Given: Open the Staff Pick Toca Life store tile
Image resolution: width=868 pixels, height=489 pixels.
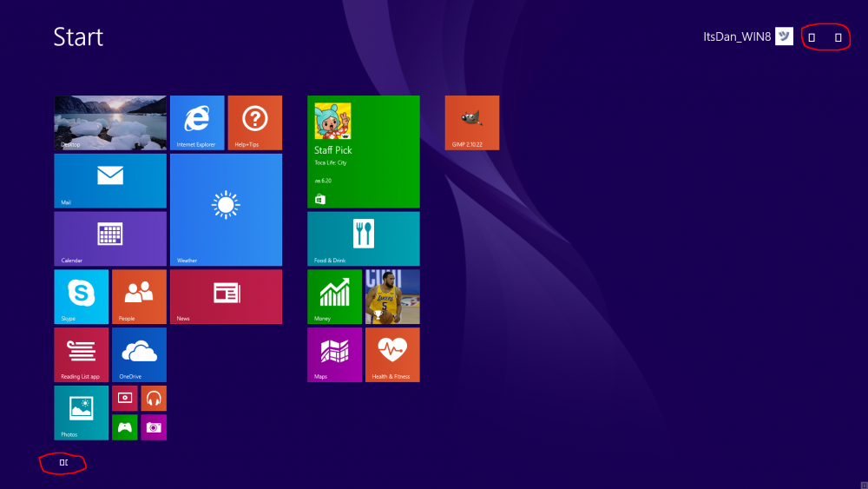Looking at the screenshot, I should tap(363, 152).
